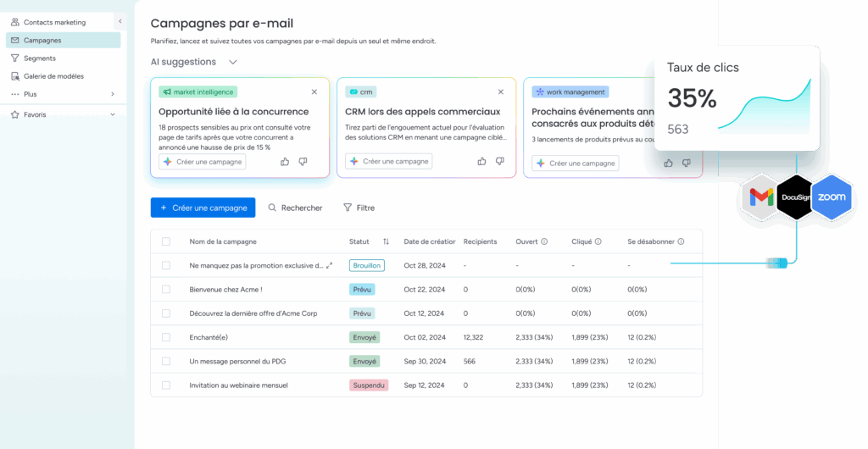Click the DocuSign hexagon icon
This screenshot has width=868, height=449.
point(795,197)
